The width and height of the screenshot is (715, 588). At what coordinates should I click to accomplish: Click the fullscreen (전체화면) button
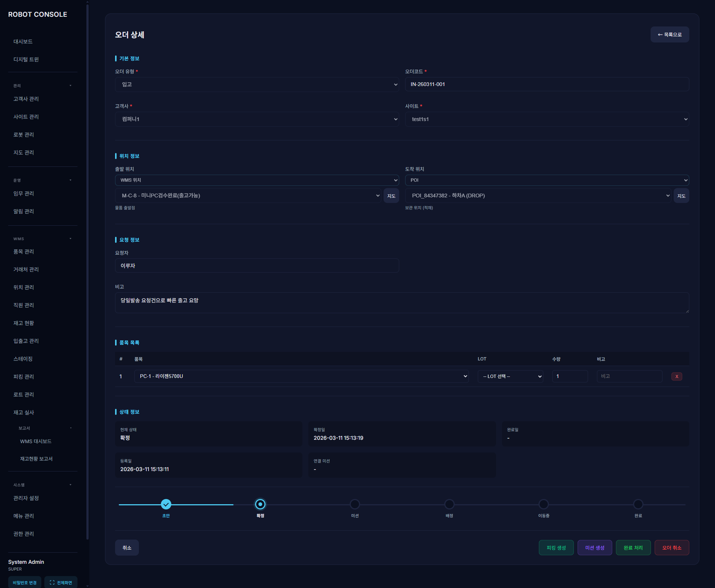pyautogui.click(x=61, y=582)
